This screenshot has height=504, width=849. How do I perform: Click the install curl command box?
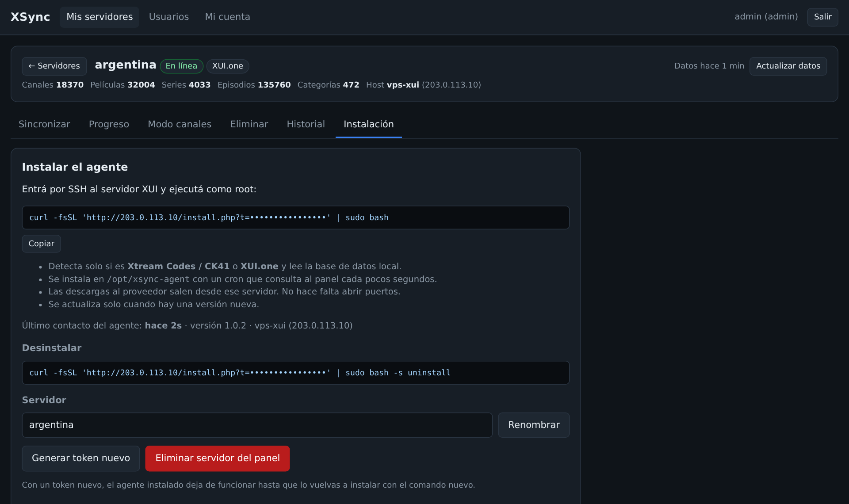coord(295,218)
